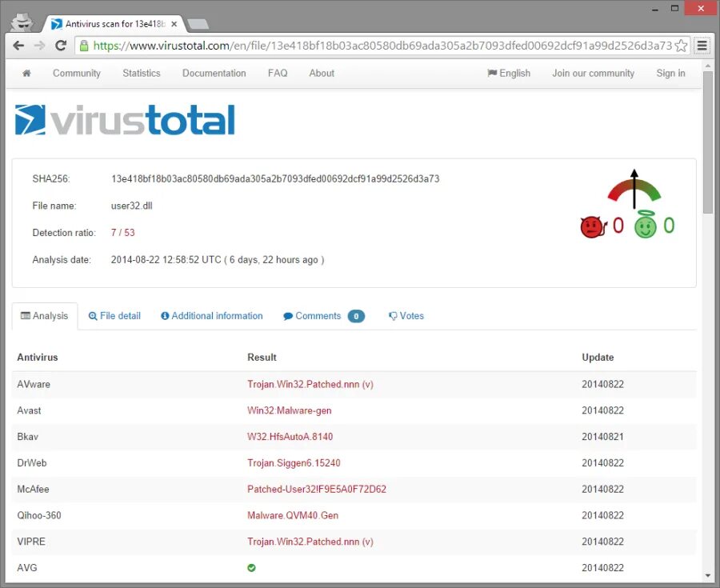Click Join our community link
720x588 pixels.
[594, 73]
